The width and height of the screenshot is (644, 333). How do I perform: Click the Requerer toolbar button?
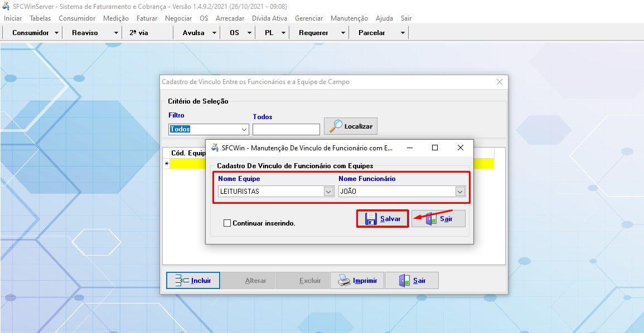(x=313, y=33)
